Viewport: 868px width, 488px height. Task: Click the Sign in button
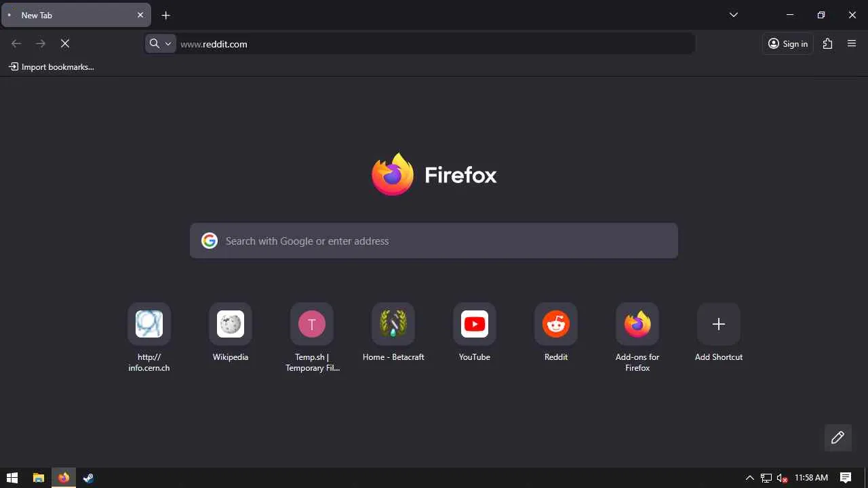click(x=788, y=43)
